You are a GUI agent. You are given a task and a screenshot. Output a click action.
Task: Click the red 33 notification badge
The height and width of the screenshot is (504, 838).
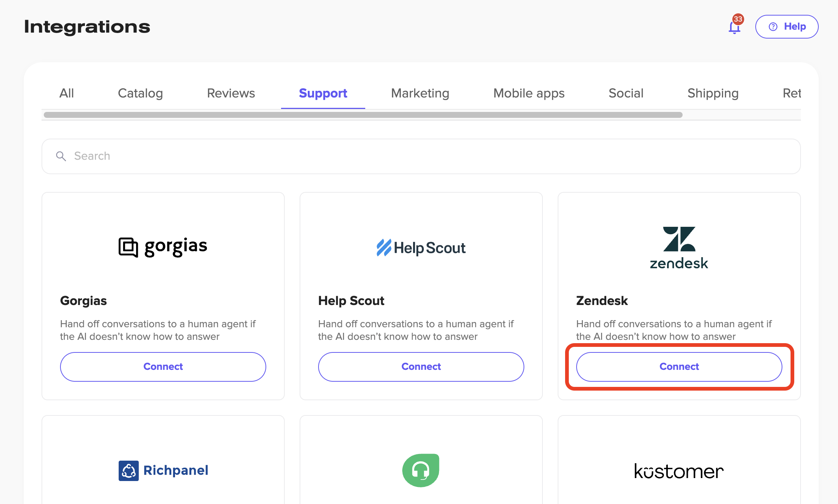[x=738, y=19]
